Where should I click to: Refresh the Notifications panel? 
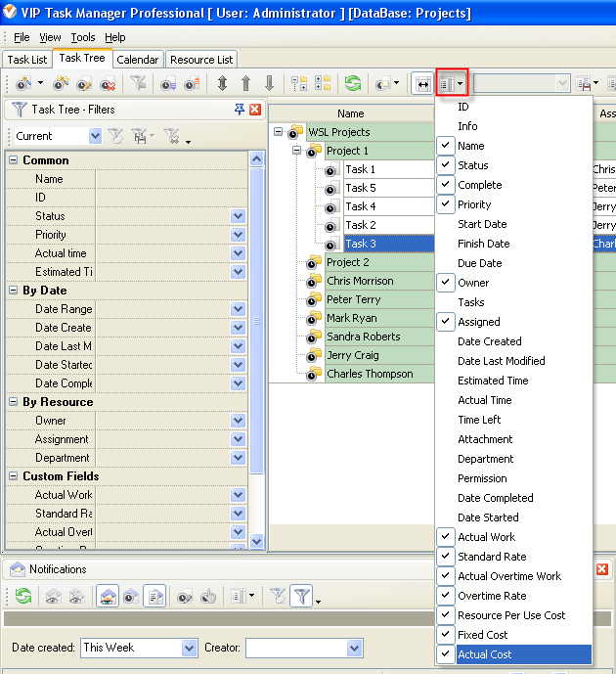click(22, 596)
